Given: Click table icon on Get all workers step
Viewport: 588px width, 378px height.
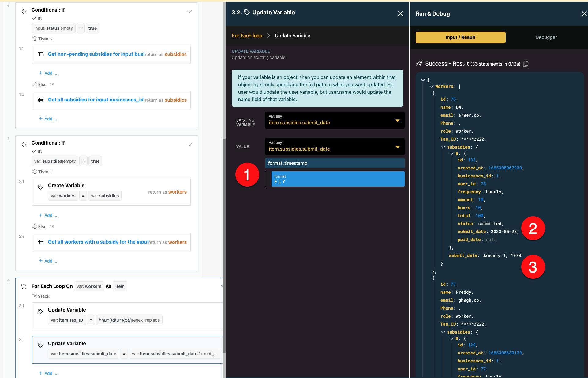Looking at the screenshot, I should (x=40, y=242).
